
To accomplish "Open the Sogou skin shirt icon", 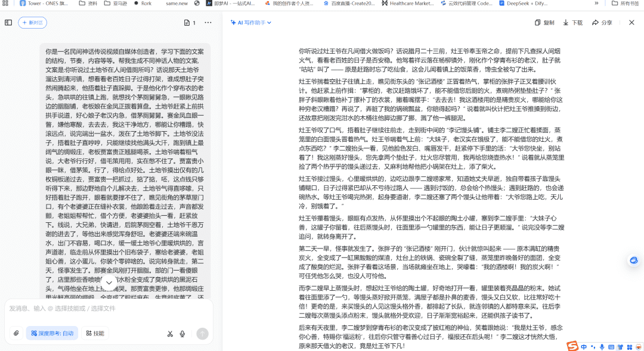I will tap(620, 347).
